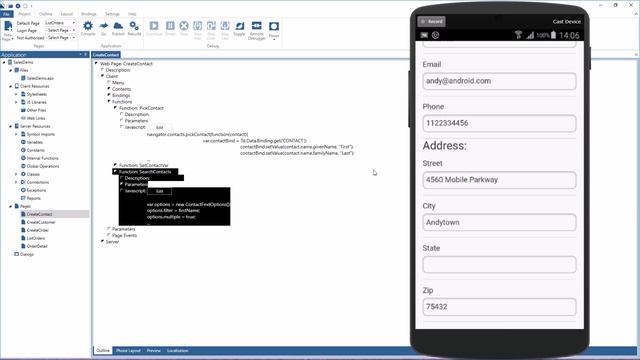Collapse the Server Resources node
The width and height of the screenshot is (640, 360).
[x=11, y=126]
